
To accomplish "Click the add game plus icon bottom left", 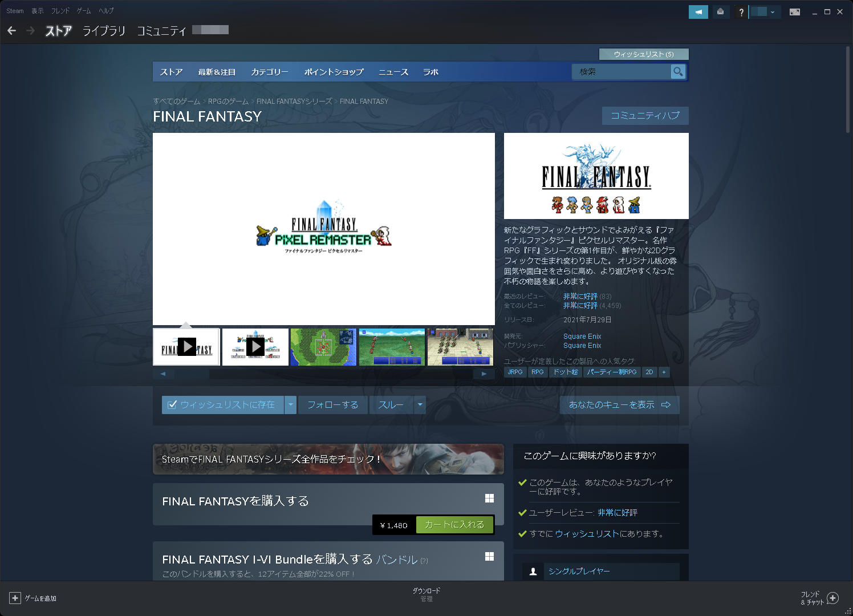I will (17, 598).
